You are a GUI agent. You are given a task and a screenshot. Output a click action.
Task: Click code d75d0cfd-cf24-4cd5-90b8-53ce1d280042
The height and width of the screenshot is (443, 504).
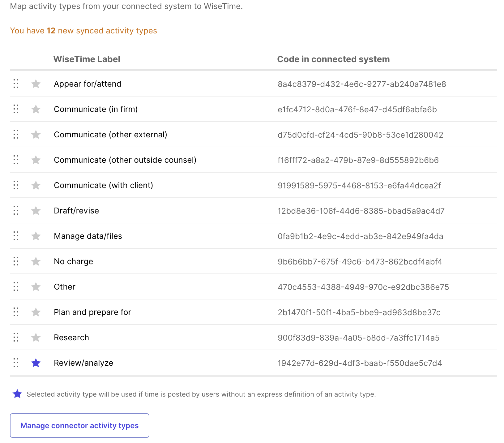361,135
